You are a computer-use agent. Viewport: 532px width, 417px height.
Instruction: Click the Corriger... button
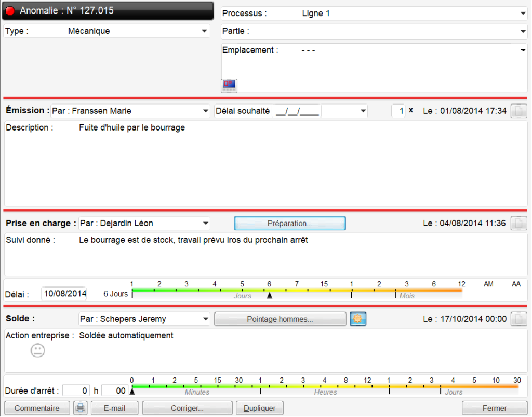[x=187, y=408]
